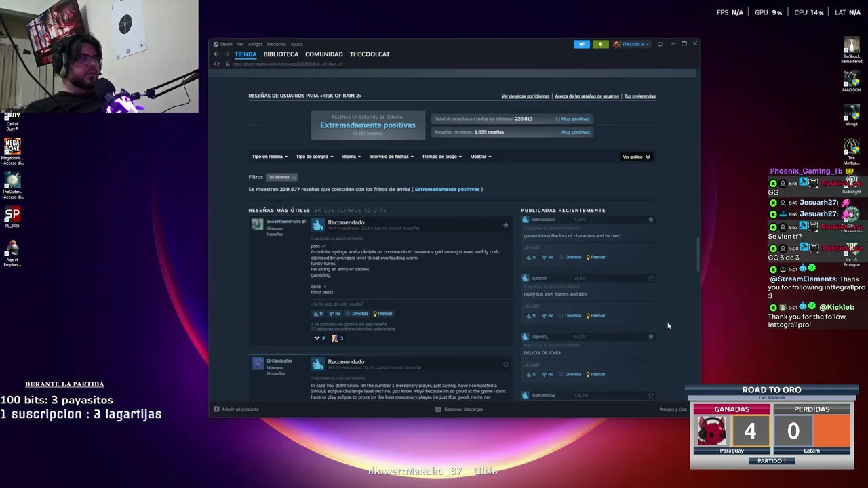Toggle star on jojoatron recent review
Image resolution: width=868 pixels, height=488 pixels.
651,278
